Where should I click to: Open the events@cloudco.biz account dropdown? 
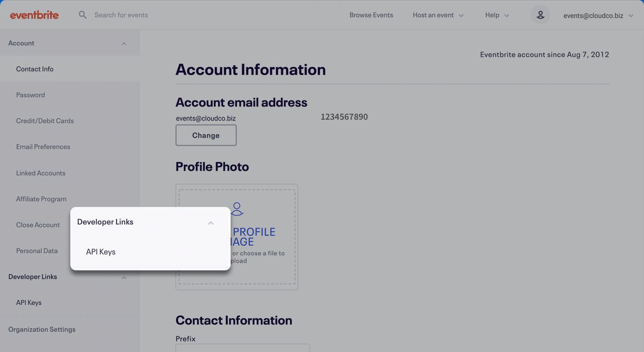pyautogui.click(x=599, y=15)
